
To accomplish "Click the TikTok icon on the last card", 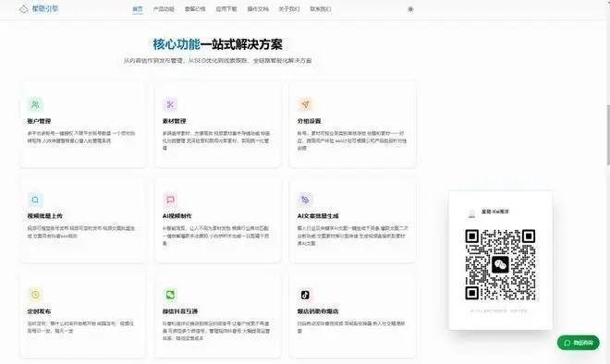I will click(305, 295).
